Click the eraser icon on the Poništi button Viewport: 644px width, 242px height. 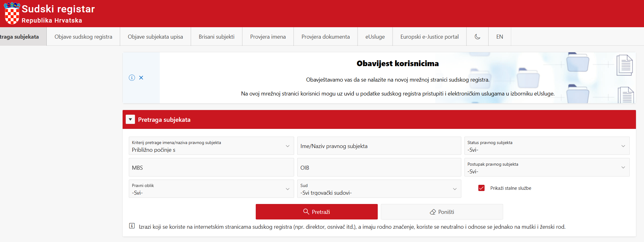(x=433, y=212)
